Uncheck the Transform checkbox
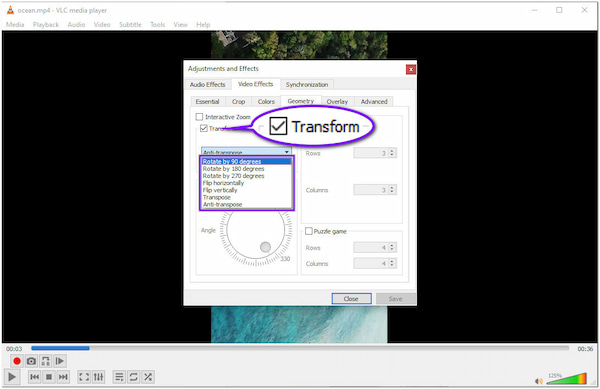The image size is (600, 389). (204, 128)
